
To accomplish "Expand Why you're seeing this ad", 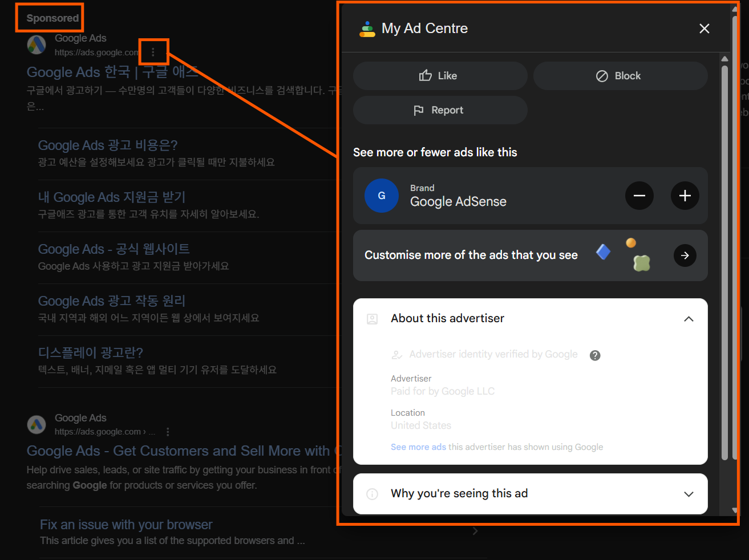I will tap(689, 494).
